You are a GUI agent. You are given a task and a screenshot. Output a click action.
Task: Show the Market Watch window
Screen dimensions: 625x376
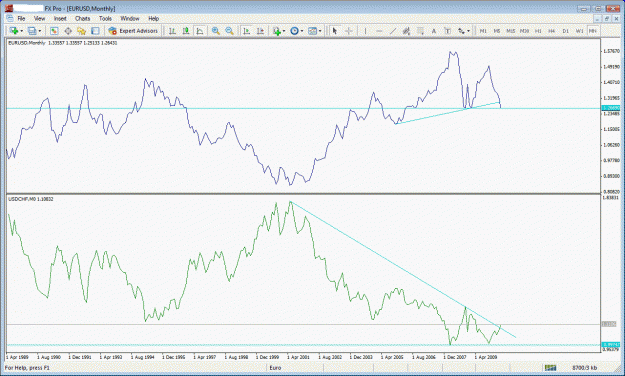54,31
